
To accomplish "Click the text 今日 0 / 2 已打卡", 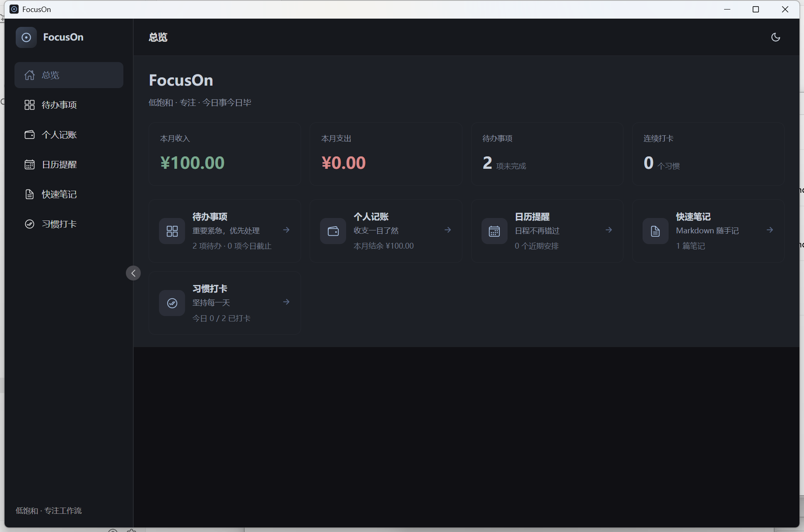I will [x=221, y=318].
